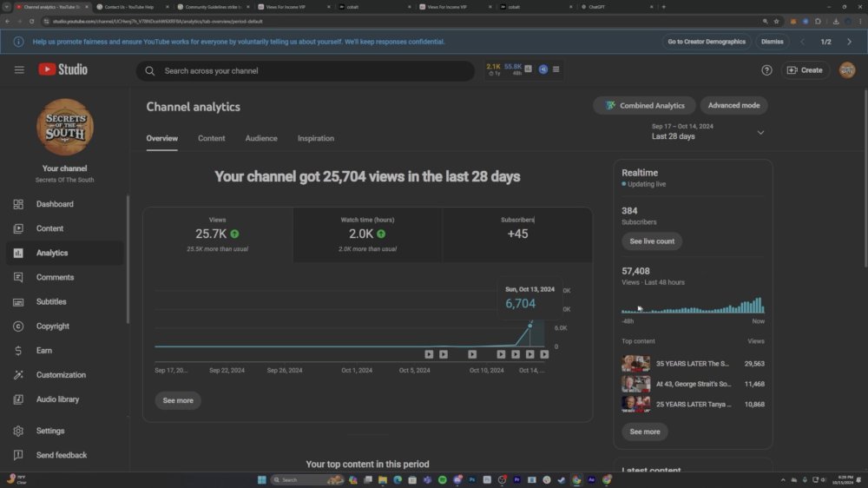Select the Watch time (hours) metric card

coord(367,234)
